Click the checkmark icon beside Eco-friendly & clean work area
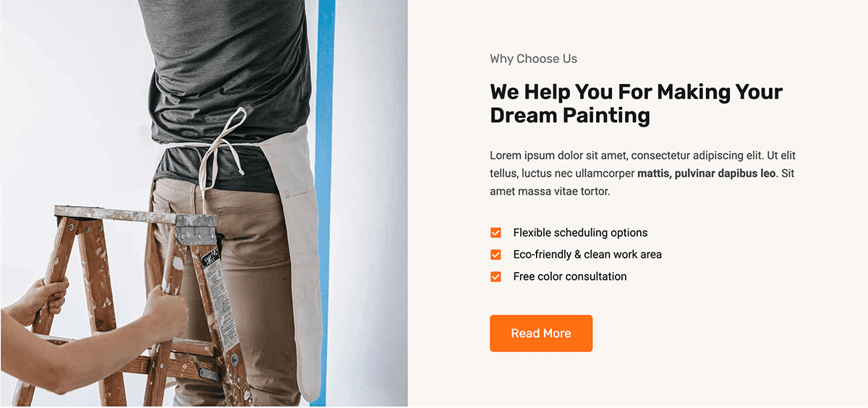The image size is (868, 408). pyautogui.click(x=495, y=255)
